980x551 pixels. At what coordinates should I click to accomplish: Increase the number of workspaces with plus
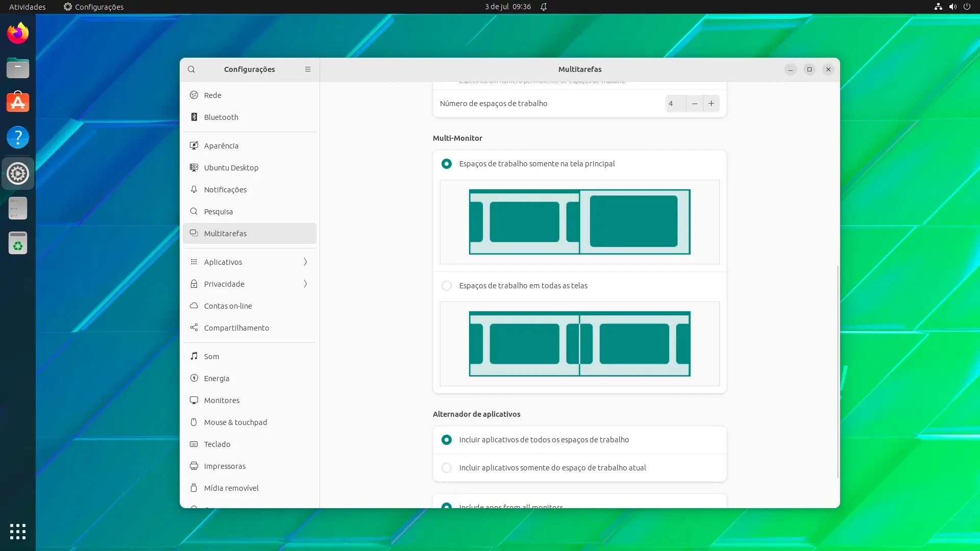click(x=711, y=104)
